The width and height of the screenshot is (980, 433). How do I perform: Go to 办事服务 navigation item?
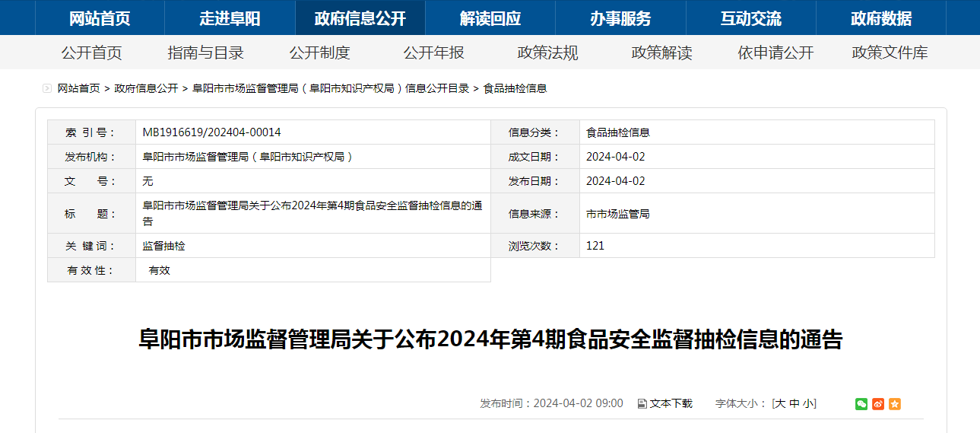[x=620, y=18]
